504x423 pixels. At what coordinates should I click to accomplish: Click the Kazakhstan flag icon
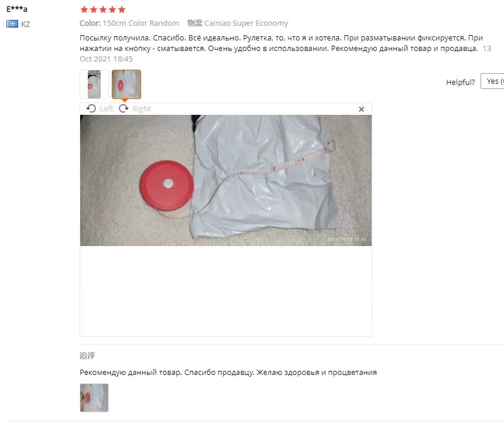[x=12, y=24]
